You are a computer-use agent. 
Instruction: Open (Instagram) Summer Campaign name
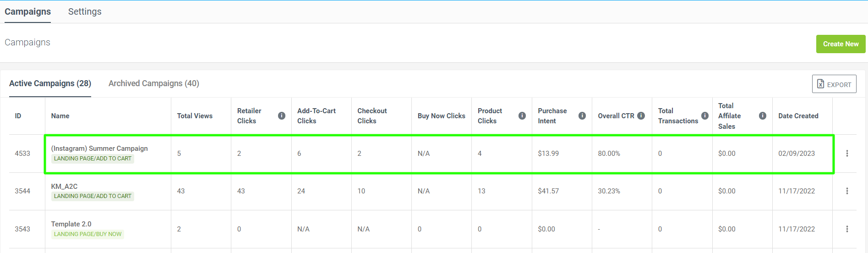[x=99, y=148]
